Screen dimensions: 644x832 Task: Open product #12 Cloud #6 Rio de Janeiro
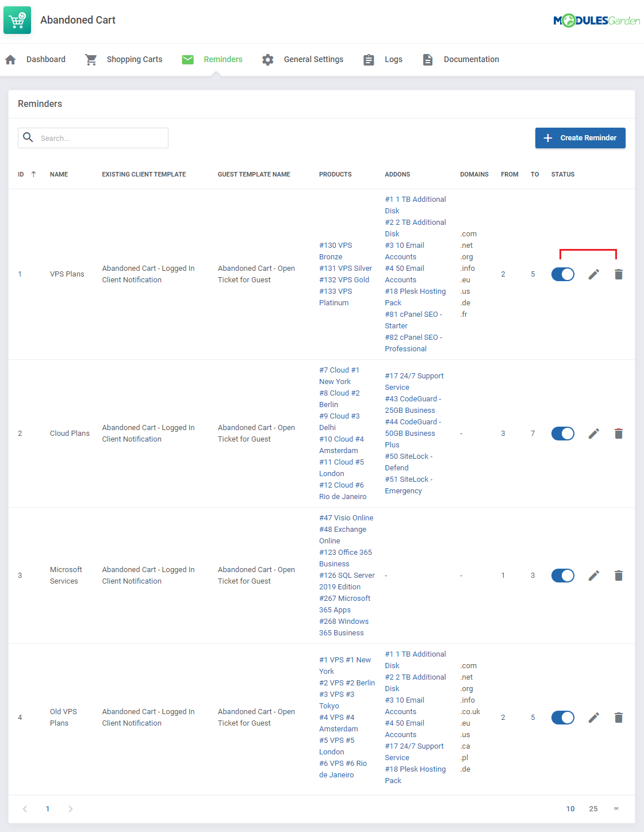click(343, 491)
